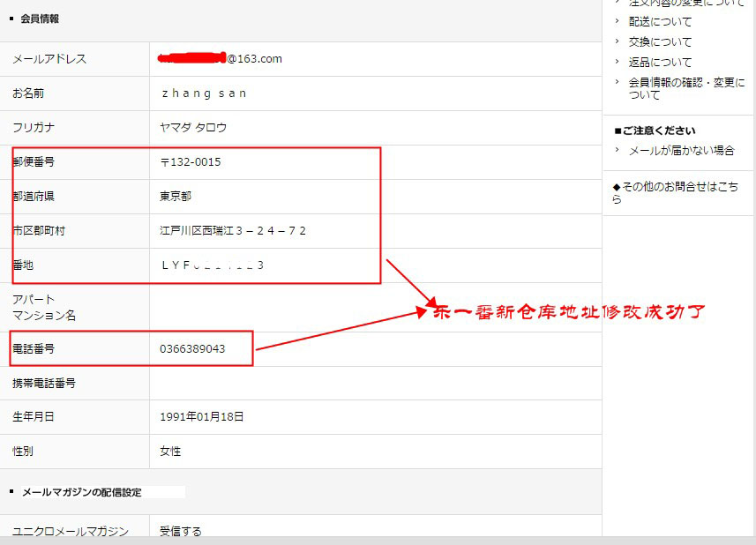
Task: Click the 返品について sidebar link
Action: 660,62
